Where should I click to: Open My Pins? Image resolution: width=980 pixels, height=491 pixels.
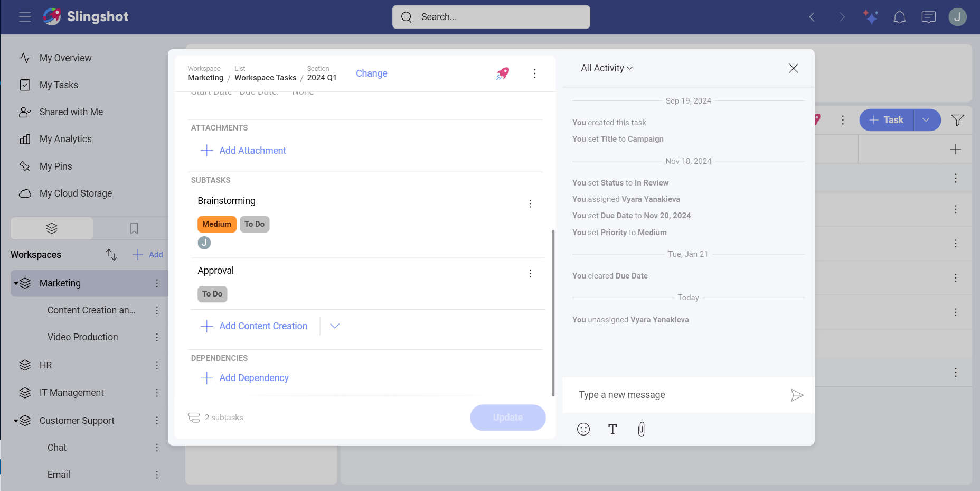[x=55, y=166]
